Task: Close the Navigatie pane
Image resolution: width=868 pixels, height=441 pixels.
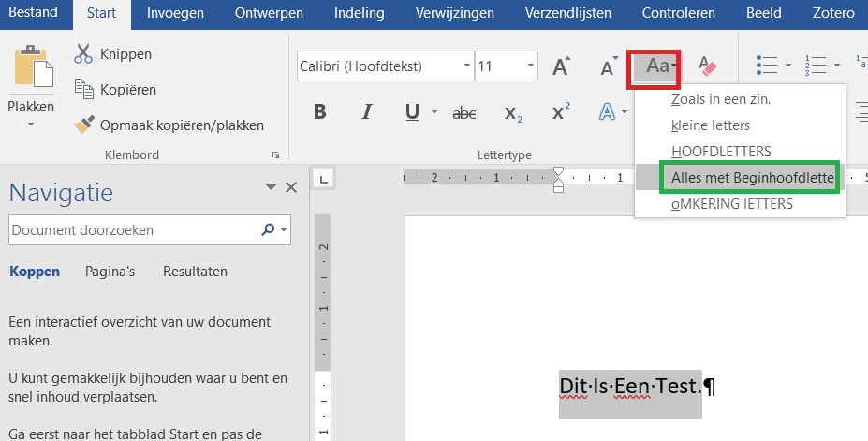Action: (291, 187)
